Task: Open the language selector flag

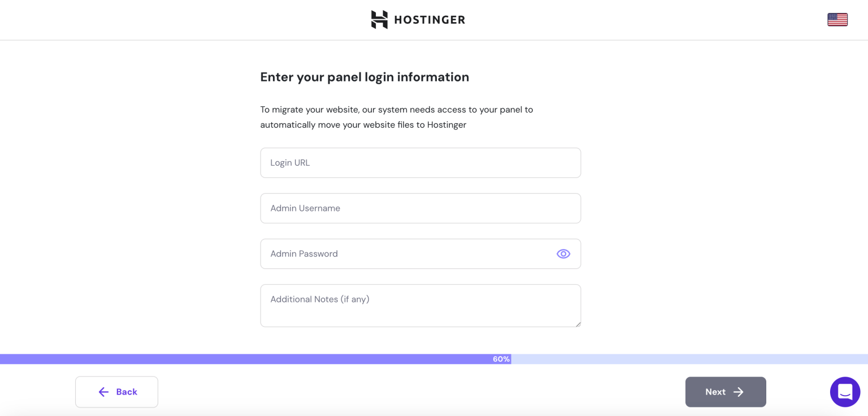Action: tap(837, 19)
